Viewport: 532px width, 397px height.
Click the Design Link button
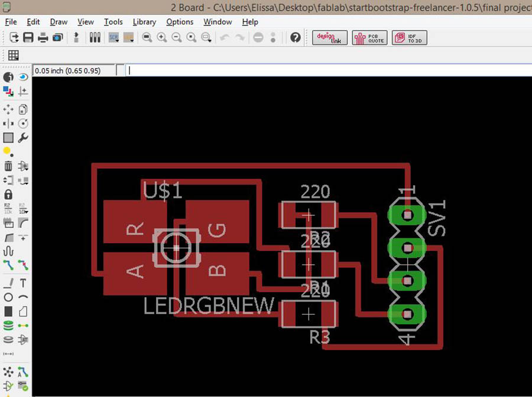click(x=329, y=37)
